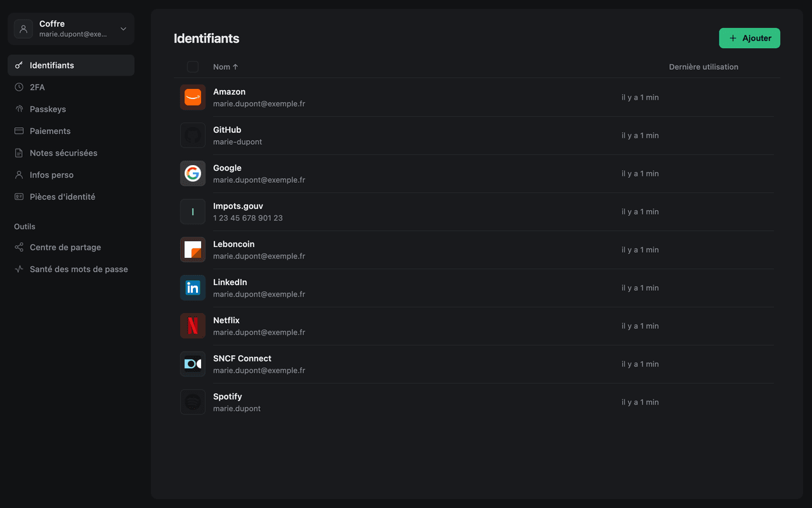812x508 pixels.
Task: Click the Spotify logo icon
Action: click(193, 402)
